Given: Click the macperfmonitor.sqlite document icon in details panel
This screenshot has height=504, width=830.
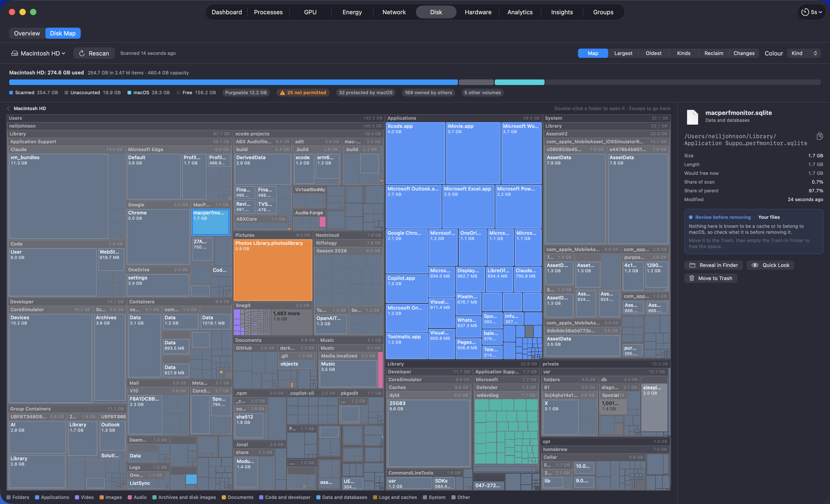Looking at the screenshot, I should tap(693, 117).
